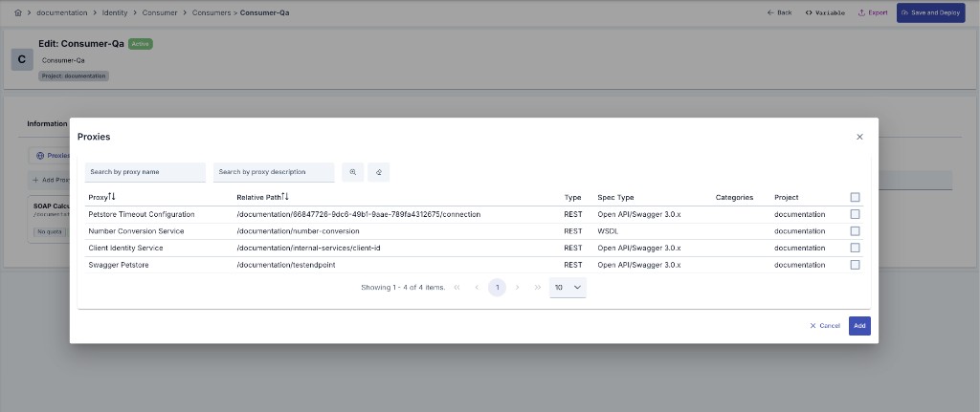The height and width of the screenshot is (412, 980).
Task: Focus the Search by proxy name field
Action: 145,172
